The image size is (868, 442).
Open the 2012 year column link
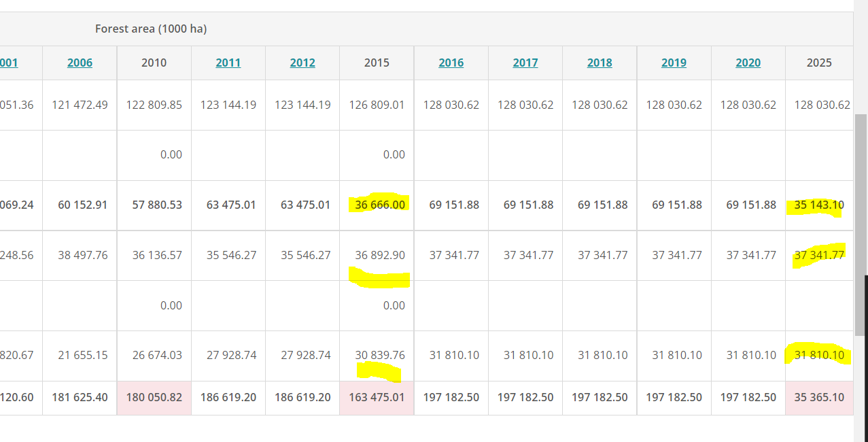(302, 63)
